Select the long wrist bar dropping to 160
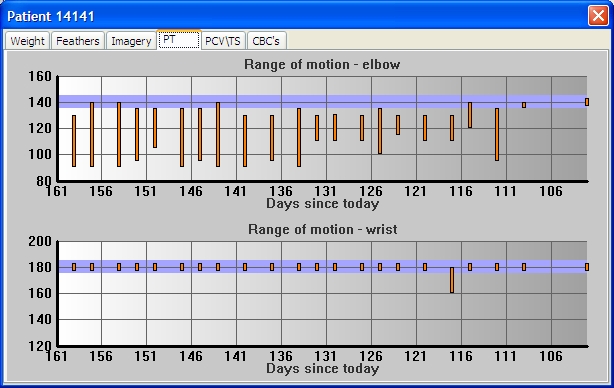The image size is (614, 388). pos(452,280)
